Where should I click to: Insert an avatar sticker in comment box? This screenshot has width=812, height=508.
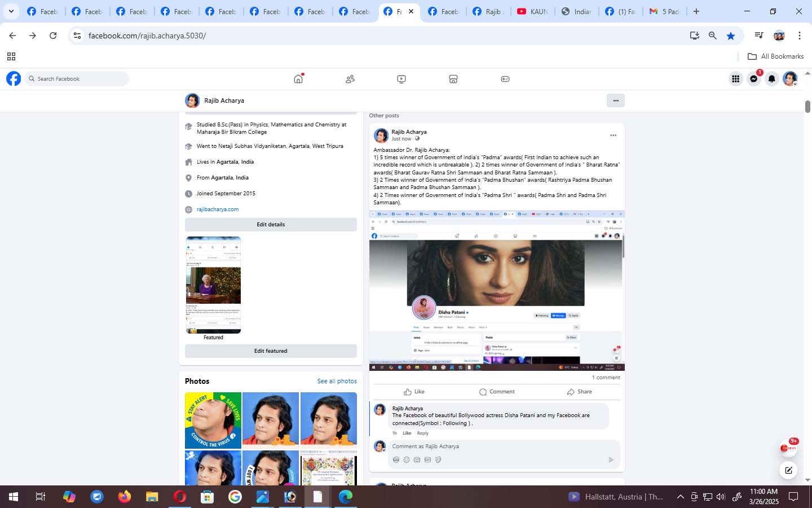(x=396, y=460)
